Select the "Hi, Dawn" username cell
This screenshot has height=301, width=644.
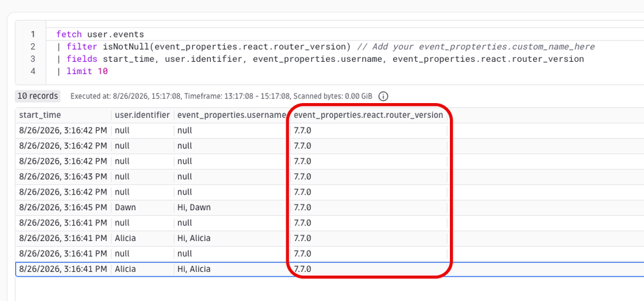pyautogui.click(x=194, y=208)
